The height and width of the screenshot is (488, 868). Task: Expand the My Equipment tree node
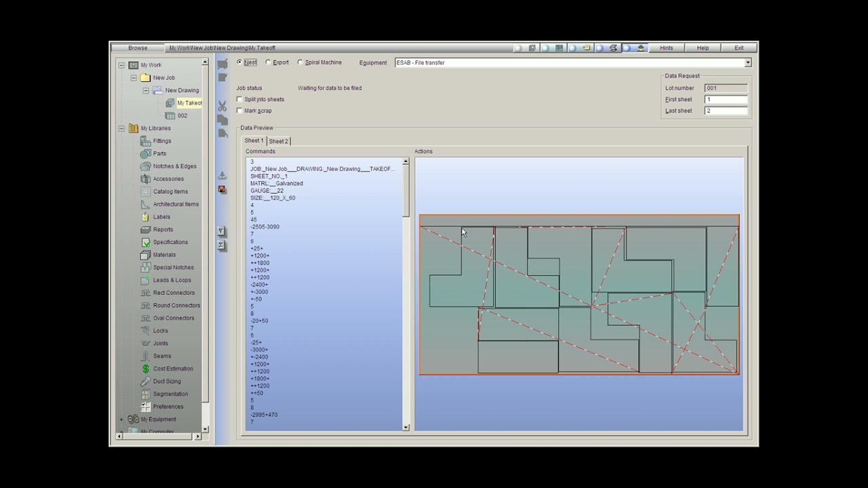pyautogui.click(x=121, y=420)
